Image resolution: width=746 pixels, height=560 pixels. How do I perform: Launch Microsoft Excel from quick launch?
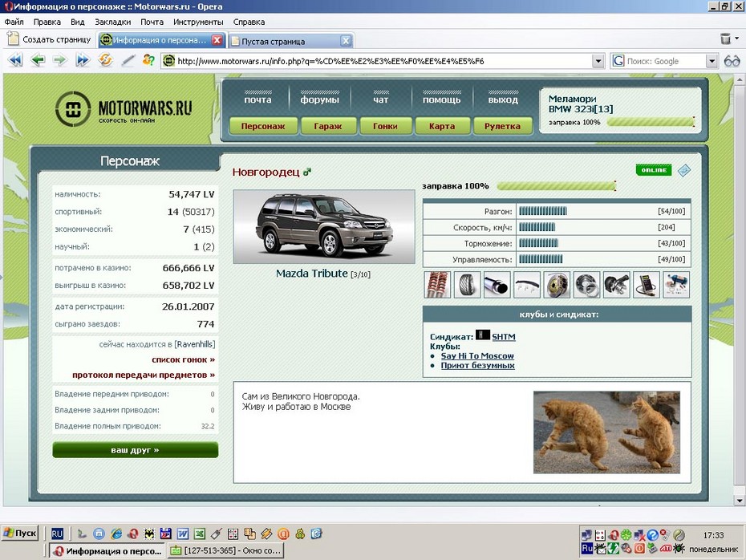[x=200, y=534]
